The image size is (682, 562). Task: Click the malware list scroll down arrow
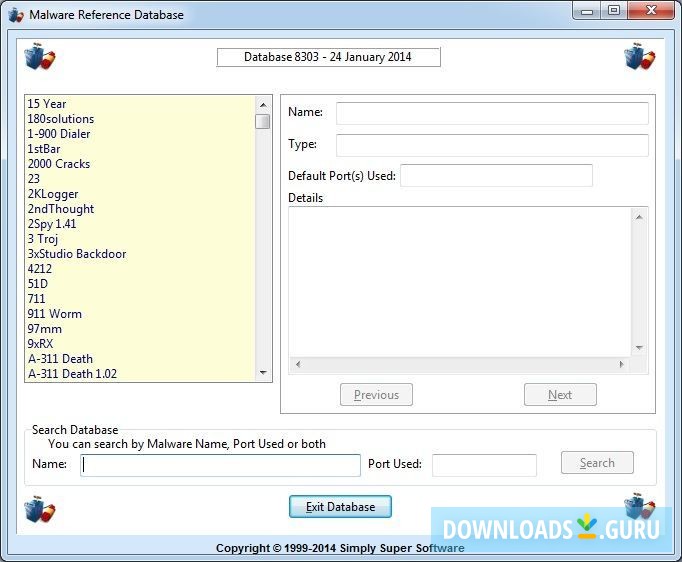tap(263, 373)
